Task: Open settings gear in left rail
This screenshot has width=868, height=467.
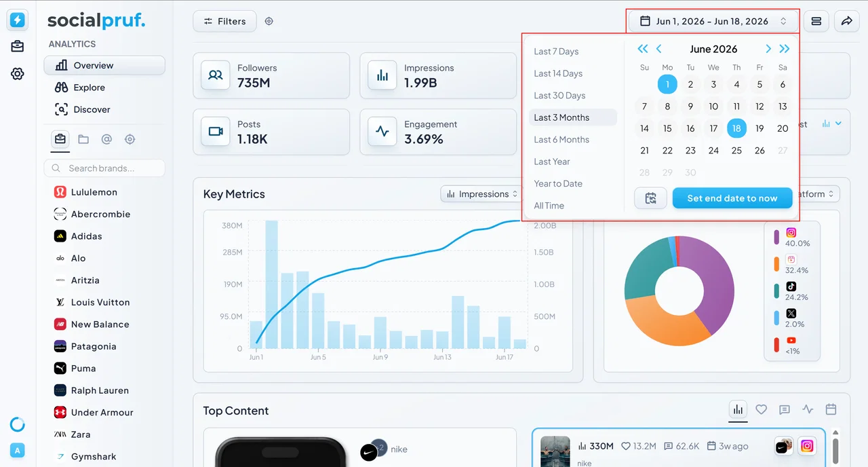Action: 18,74
